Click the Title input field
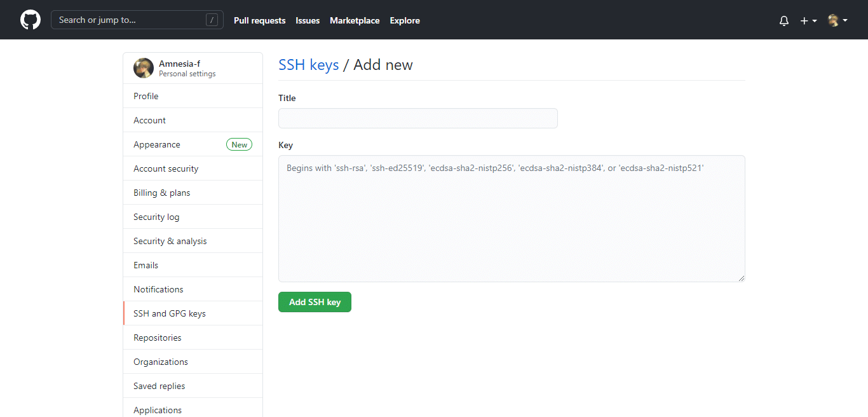Viewport: 868px width, 417px height. [x=417, y=118]
